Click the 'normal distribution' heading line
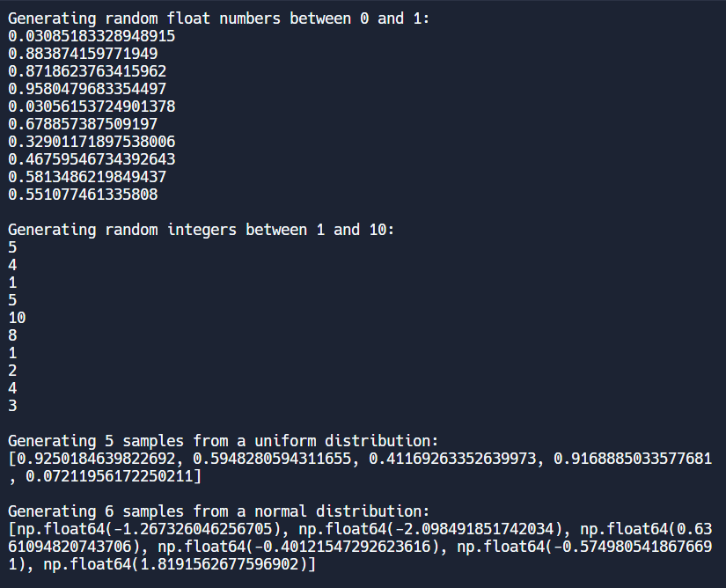 pos(218,511)
